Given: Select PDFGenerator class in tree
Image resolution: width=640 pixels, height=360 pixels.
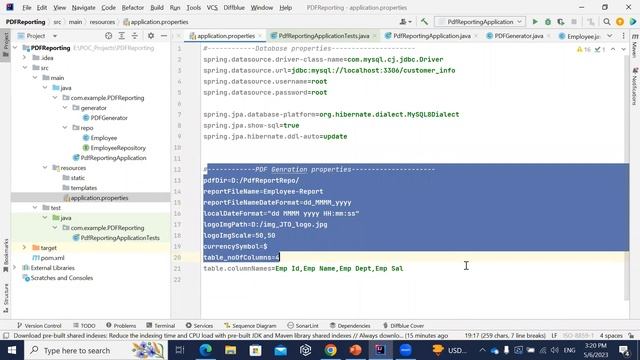Looking at the screenshot, I should click(109, 118).
